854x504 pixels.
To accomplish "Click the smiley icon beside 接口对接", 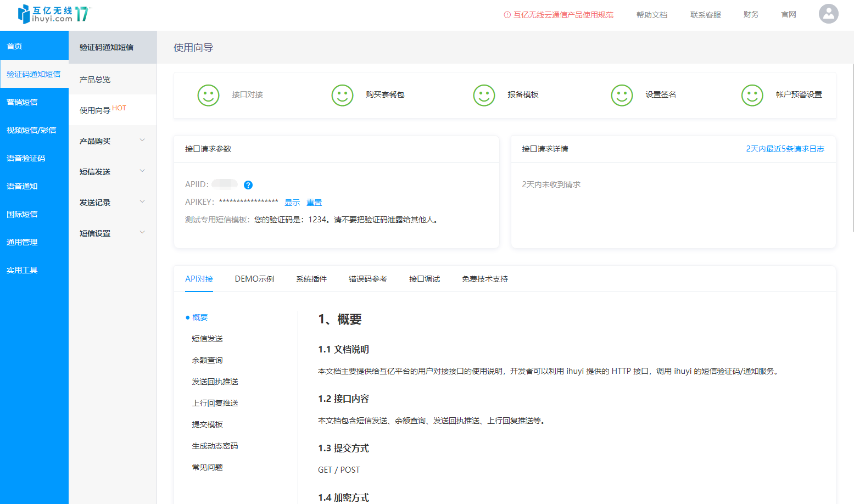I will tap(208, 95).
